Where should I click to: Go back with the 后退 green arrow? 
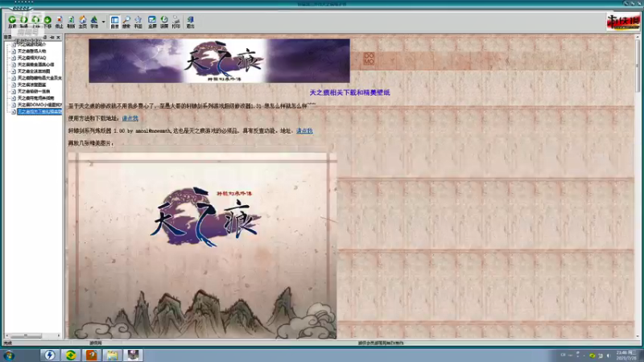12,22
